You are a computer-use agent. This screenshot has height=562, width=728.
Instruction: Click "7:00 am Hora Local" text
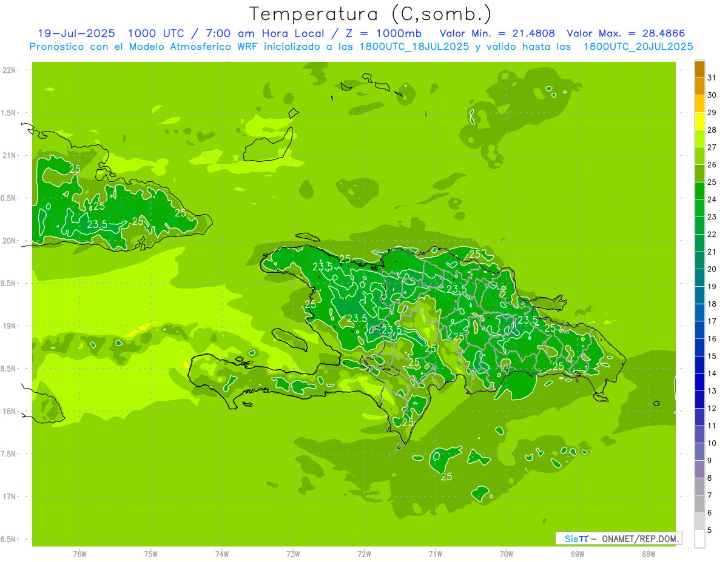[263, 33]
